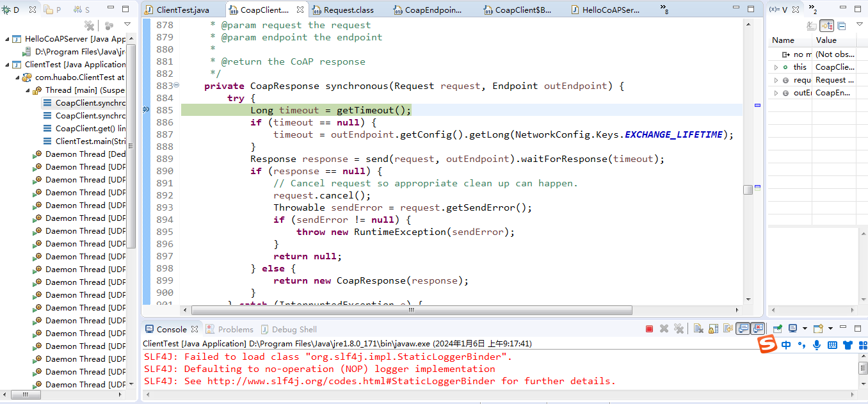
Task: Switch to the Debug Shell tab
Action: (x=288, y=329)
